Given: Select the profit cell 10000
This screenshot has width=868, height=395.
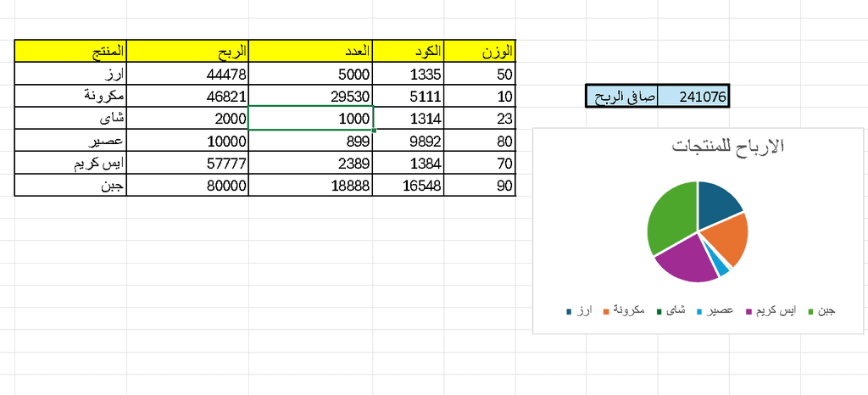Looking at the screenshot, I should click(187, 141).
